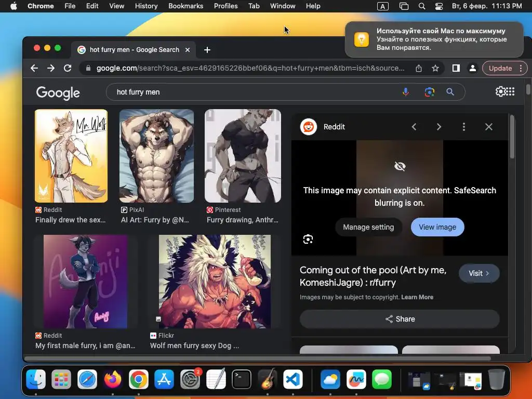This screenshot has width=532, height=399.
Task: Open Control Center in menu bar
Action: click(x=439, y=6)
